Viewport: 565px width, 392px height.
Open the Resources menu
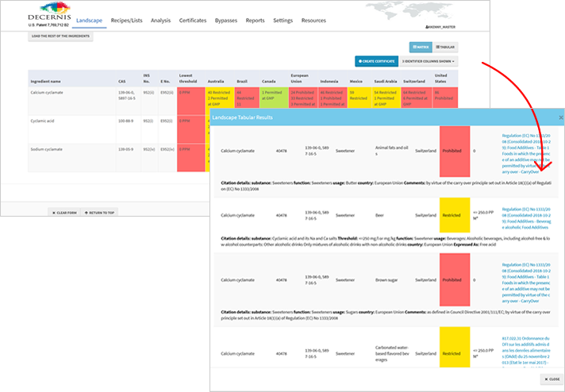314,21
